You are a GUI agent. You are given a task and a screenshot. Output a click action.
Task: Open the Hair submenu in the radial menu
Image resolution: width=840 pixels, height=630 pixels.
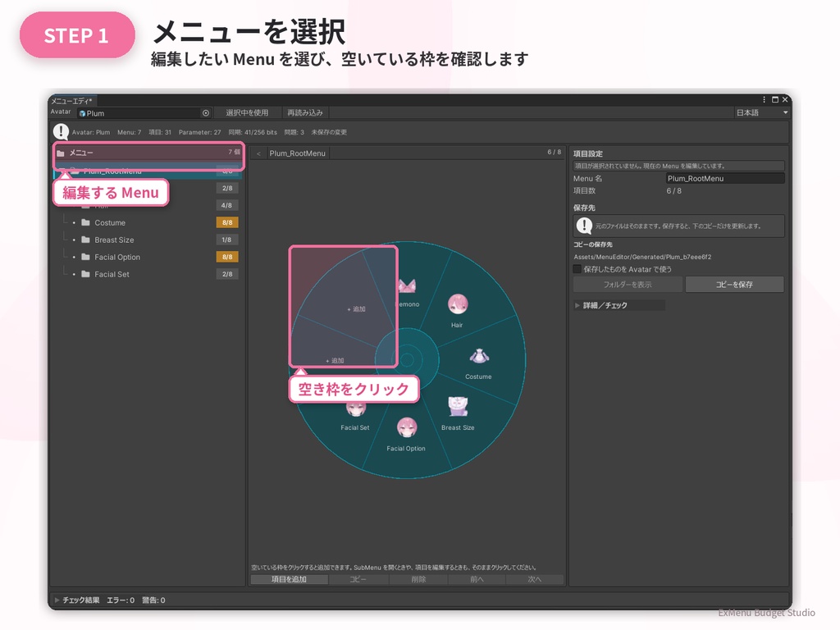[x=458, y=309]
